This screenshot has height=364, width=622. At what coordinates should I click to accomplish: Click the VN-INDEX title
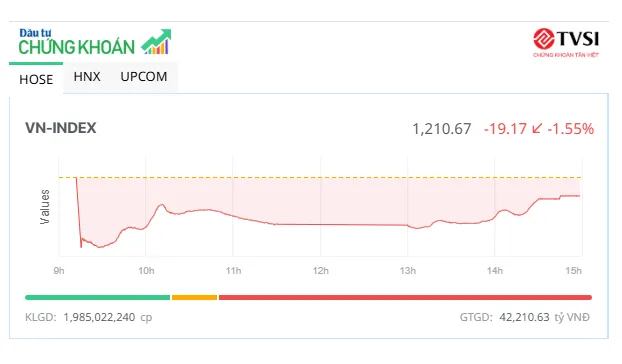(x=61, y=128)
